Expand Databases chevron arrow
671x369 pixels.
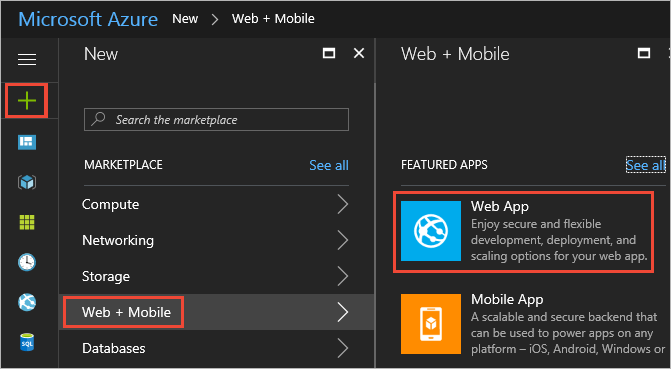[343, 348]
